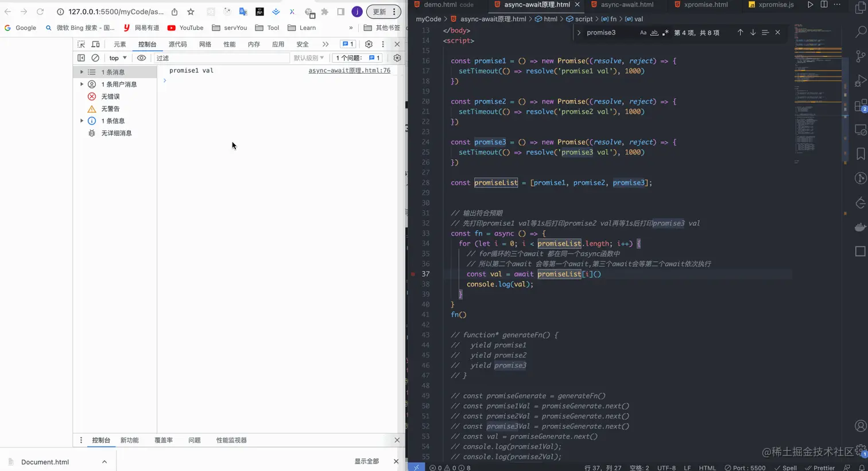The image size is (868, 471).
Task: Expand the 1 条信息 row
Action: (x=115, y=121)
